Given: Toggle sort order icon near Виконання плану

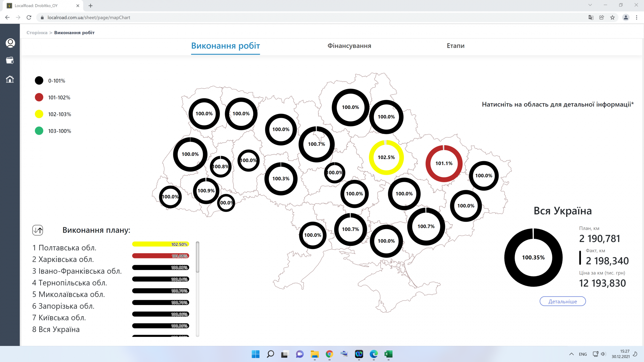Looking at the screenshot, I should [x=38, y=230].
